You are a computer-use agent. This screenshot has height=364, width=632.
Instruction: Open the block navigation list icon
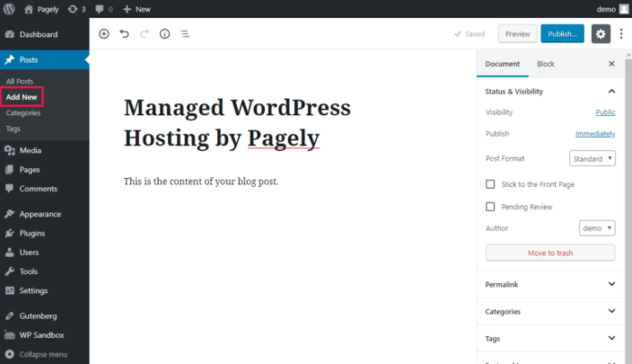[184, 34]
